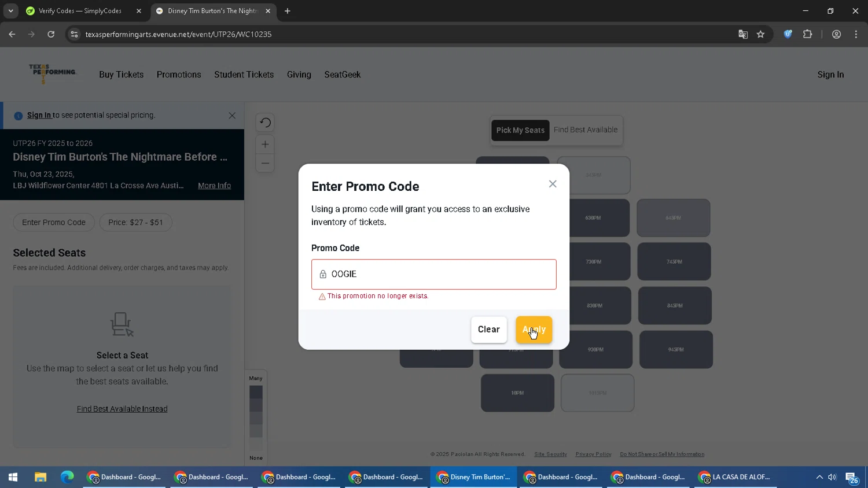Open the Promotions menu

point(179,75)
